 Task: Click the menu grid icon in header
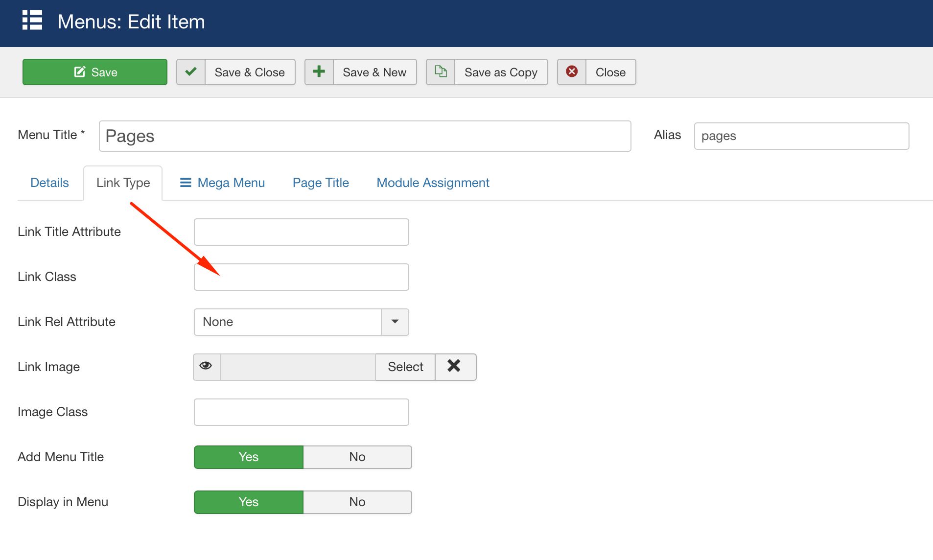click(32, 21)
